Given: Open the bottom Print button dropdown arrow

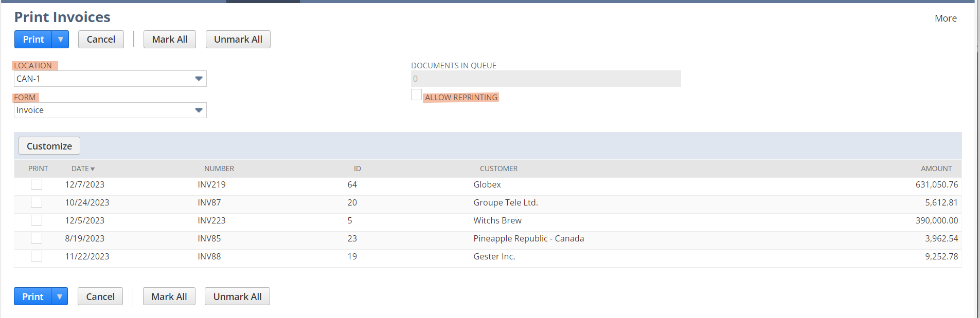Looking at the screenshot, I should [60, 296].
